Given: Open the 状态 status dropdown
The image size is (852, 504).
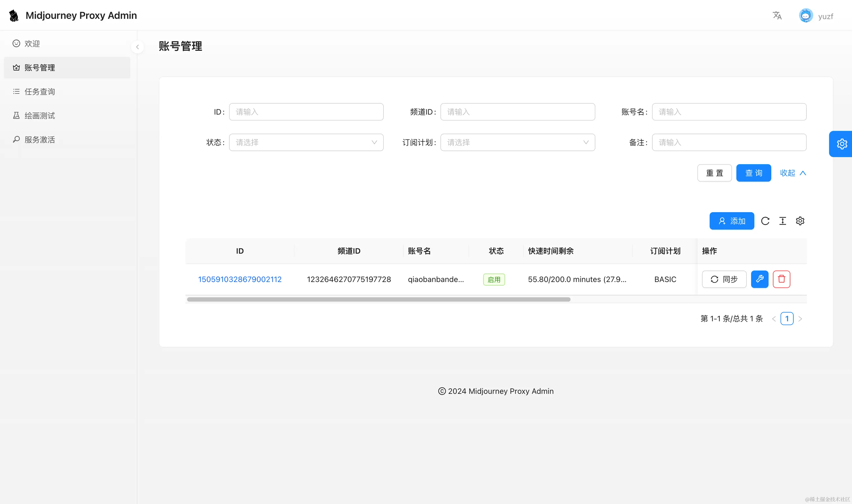Looking at the screenshot, I should coord(305,142).
